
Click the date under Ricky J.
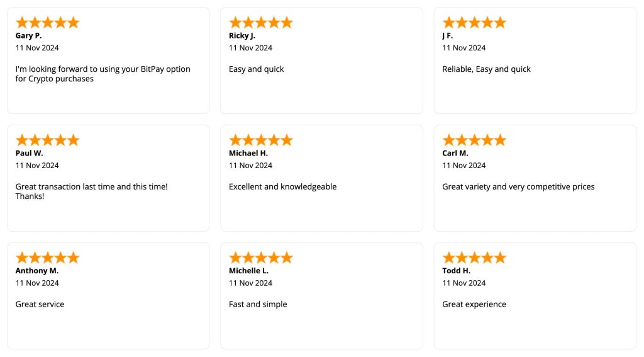(x=250, y=48)
